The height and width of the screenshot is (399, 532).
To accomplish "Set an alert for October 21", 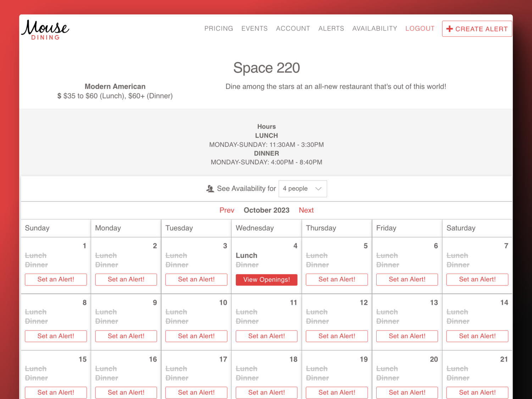I will click(x=477, y=393).
